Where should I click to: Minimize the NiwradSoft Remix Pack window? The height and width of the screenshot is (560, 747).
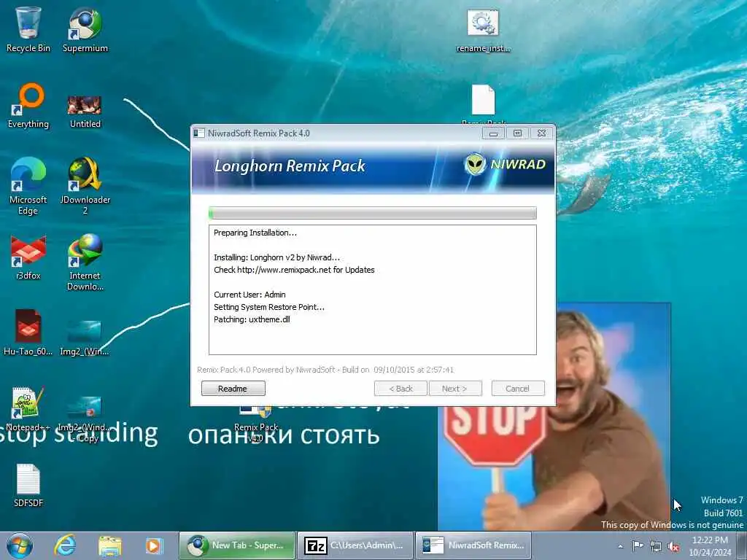(494, 134)
